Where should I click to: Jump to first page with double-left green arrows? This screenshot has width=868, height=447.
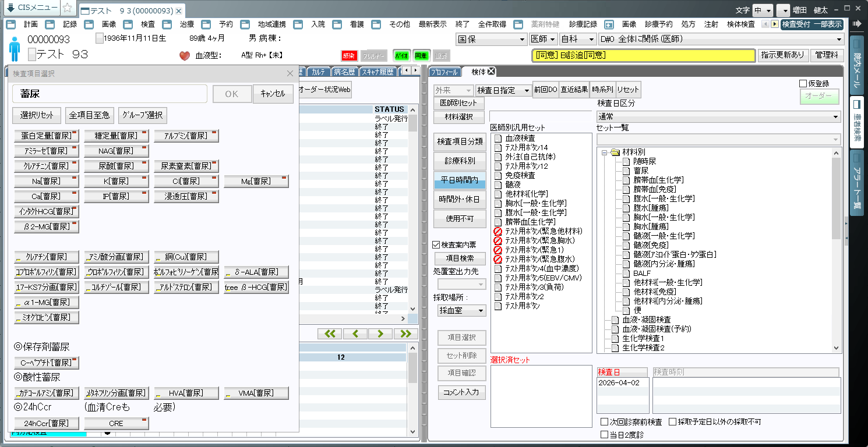pos(330,334)
